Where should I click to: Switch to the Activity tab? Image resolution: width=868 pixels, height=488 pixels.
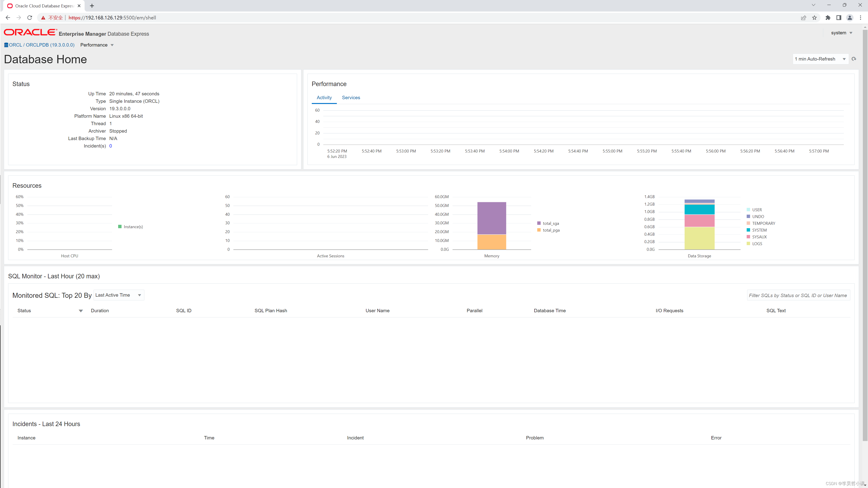click(324, 98)
